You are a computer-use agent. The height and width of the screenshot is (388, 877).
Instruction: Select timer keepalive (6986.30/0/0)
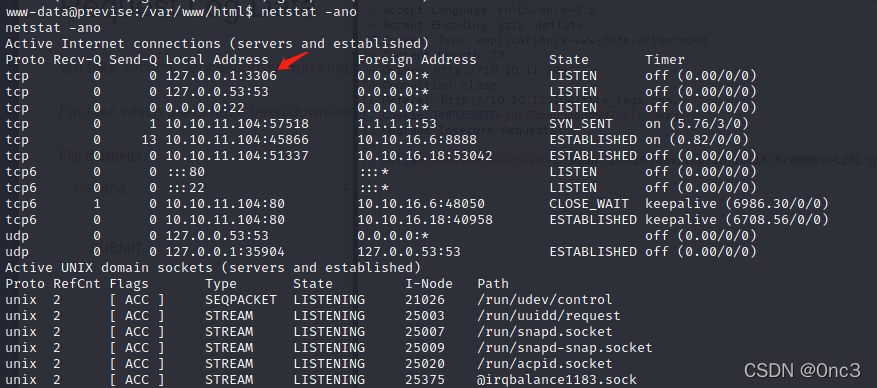[737, 204]
